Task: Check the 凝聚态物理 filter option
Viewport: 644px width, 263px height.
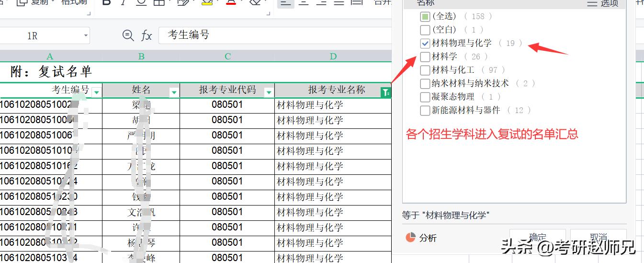Action: click(425, 97)
